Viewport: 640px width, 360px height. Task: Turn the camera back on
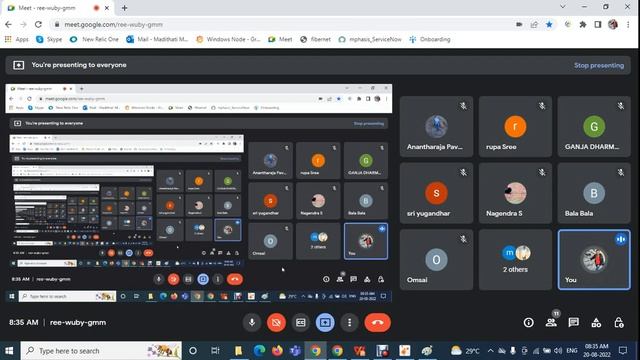tap(276, 322)
